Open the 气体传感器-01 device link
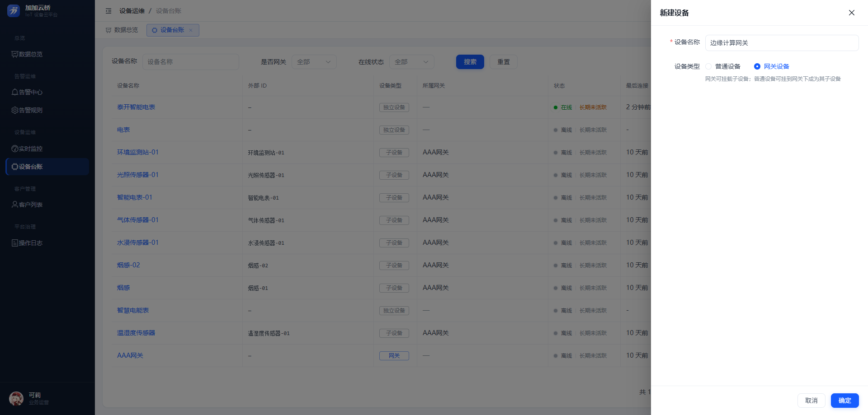868x415 pixels. [138, 220]
